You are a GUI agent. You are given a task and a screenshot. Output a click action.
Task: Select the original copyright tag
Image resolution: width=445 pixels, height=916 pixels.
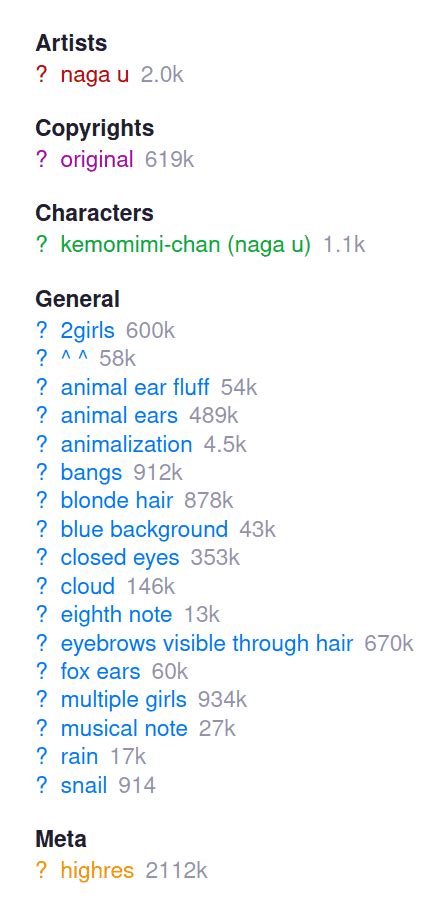pyautogui.click(x=97, y=159)
